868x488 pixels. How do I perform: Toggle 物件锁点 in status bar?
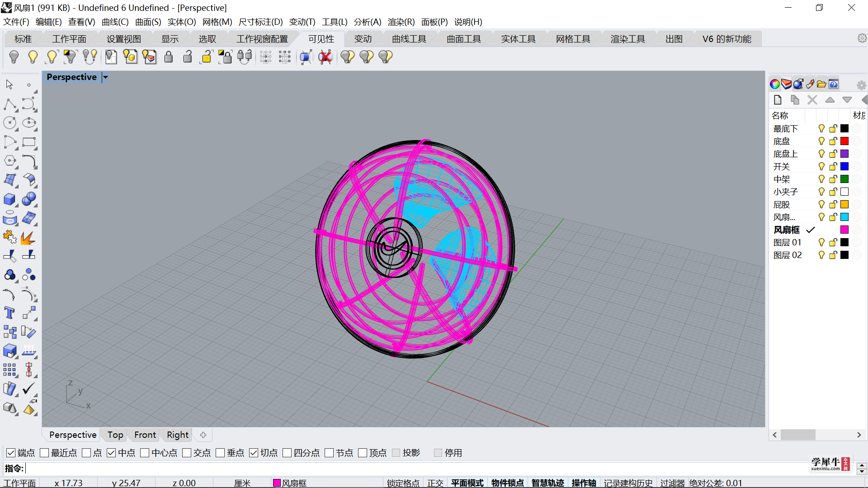click(x=507, y=483)
